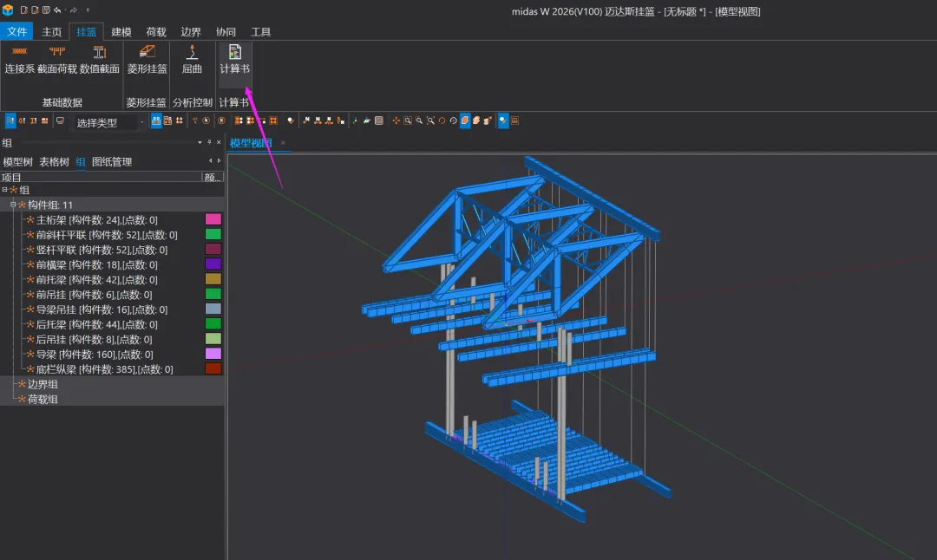Screen dimensions: 937x560
Task: Switch to the 模型树 panel tab
Action: (x=17, y=162)
